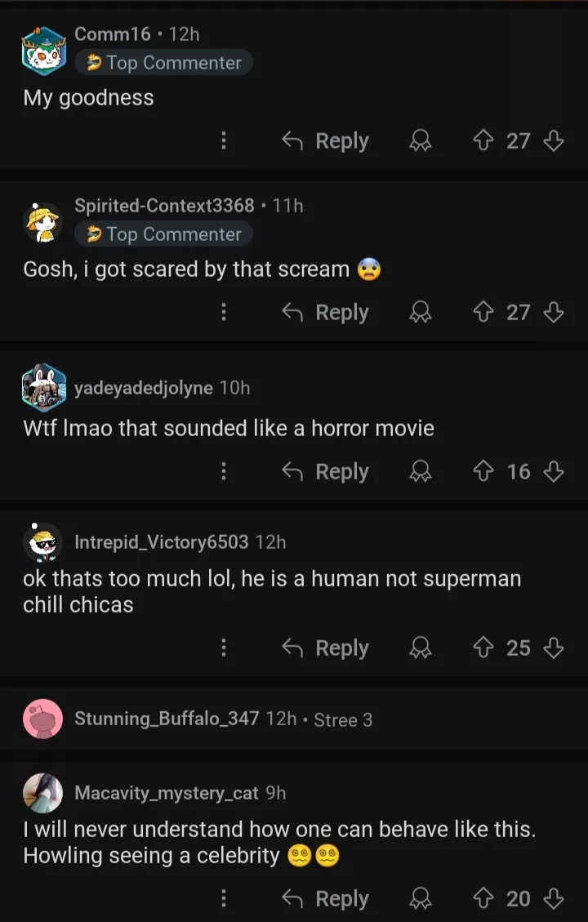This screenshot has width=588, height=922.
Task: Open overflow menu on yadeyadedjolyne's comment
Action: pyautogui.click(x=223, y=472)
